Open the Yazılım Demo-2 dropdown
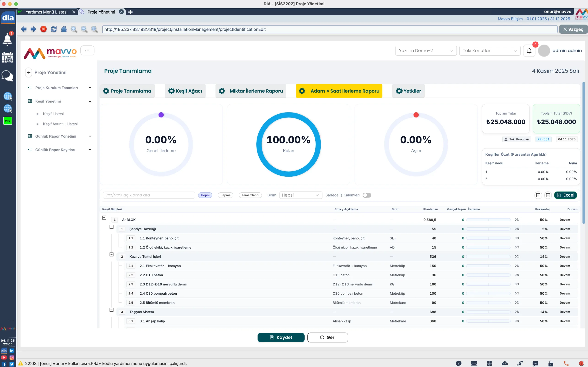Image resolution: width=588 pixels, height=367 pixels. 426,51
